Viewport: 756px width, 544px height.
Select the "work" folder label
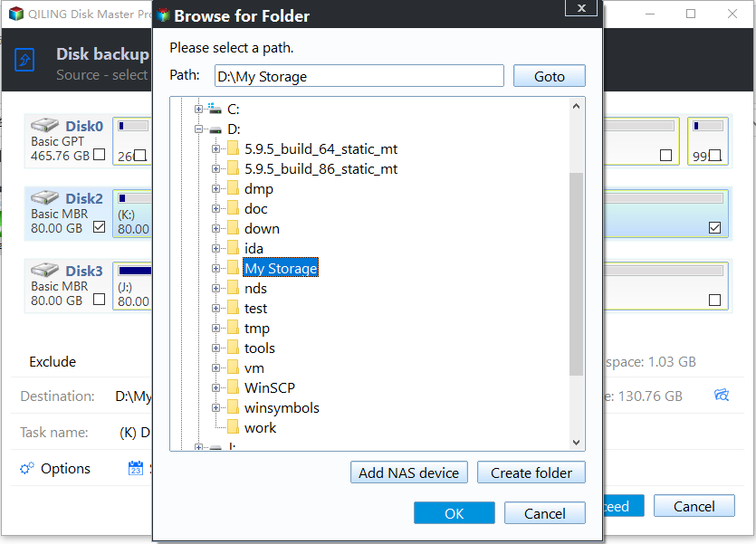click(x=261, y=427)
